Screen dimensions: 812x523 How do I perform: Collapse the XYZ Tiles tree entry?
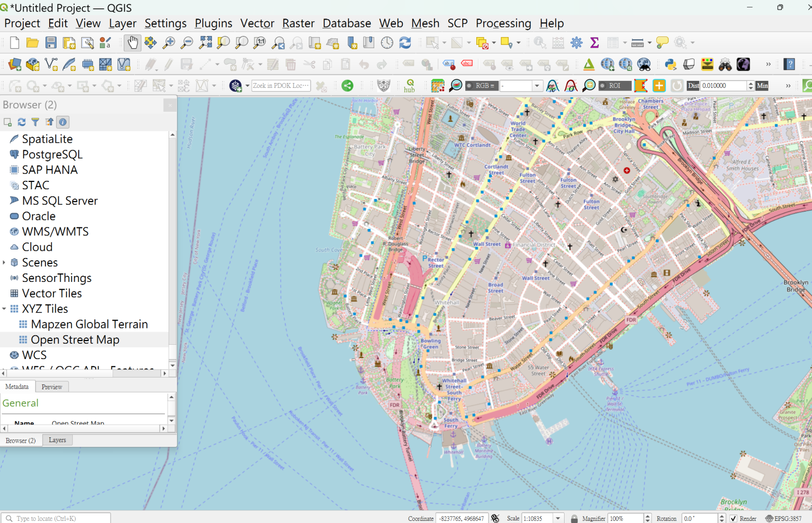(4, 308)
